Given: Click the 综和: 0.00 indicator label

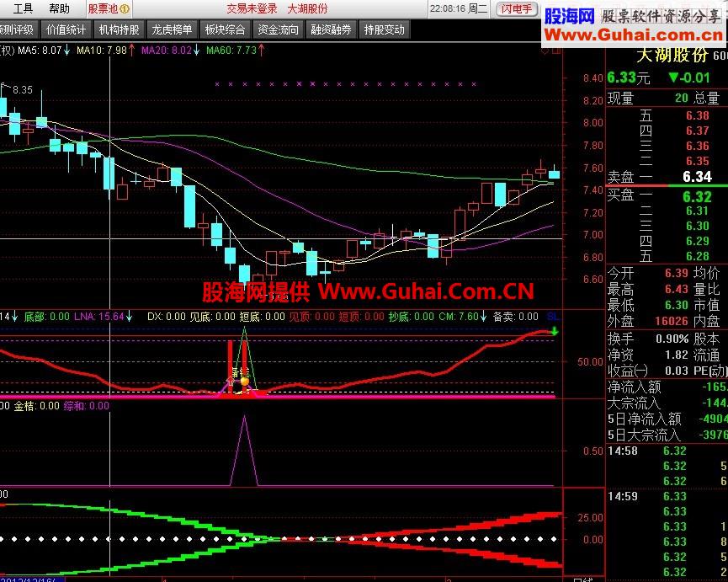Looking at the screenshot, I should pos(87,406).
